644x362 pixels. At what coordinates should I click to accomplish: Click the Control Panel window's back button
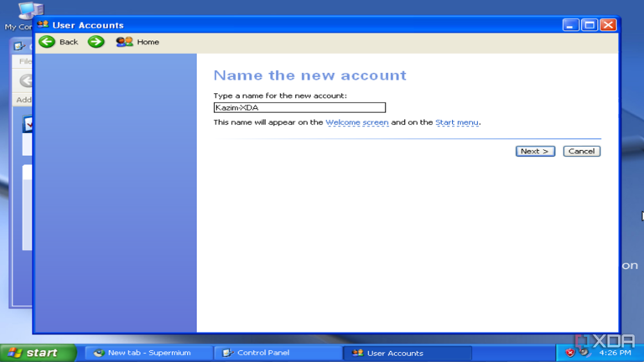[x=26, y=80]
